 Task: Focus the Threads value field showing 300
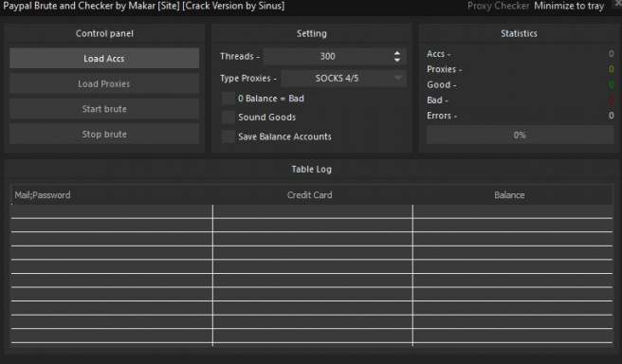(x=328, y=56)
